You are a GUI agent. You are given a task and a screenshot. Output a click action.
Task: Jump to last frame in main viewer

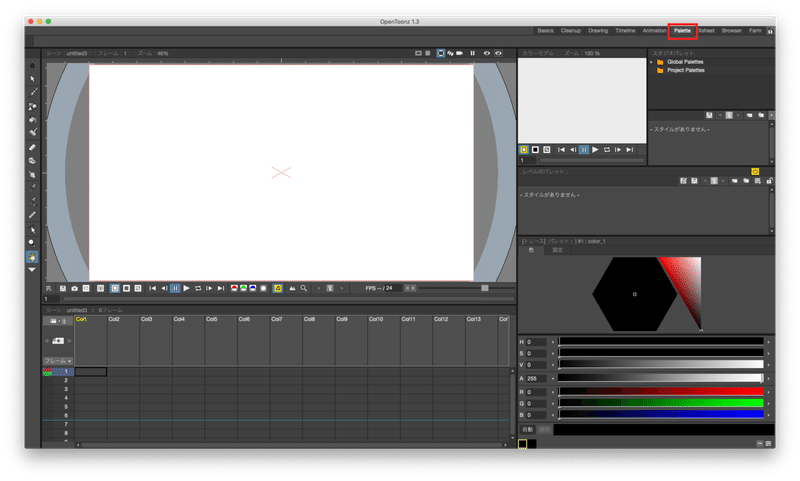pyautogui.click(x=221, y=288)
